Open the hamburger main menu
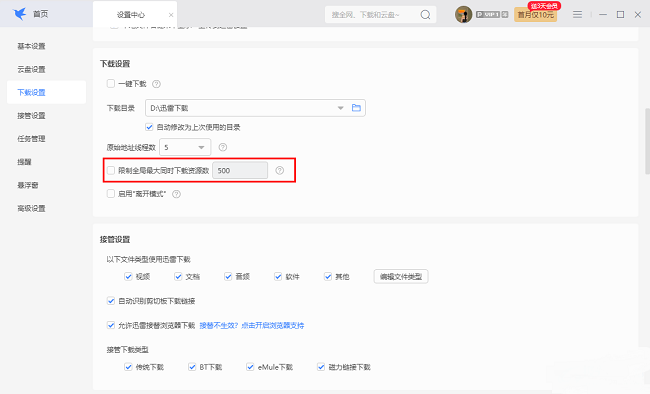This screenshot has height=394, width=650. 577,15
